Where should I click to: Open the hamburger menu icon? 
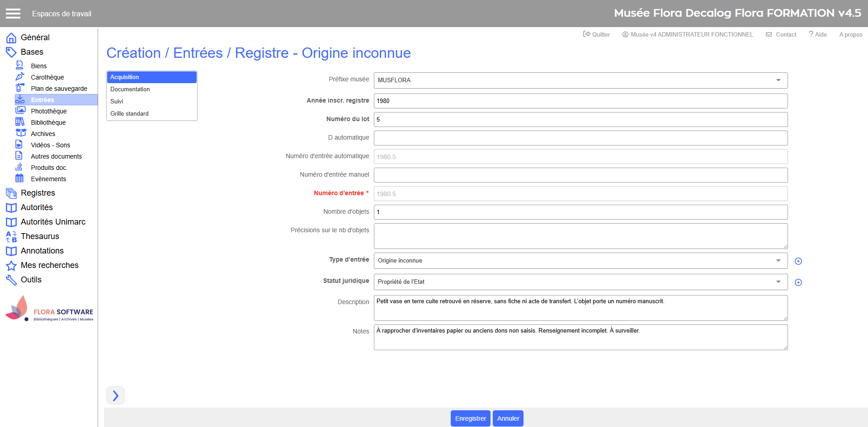tap(13, 14)
